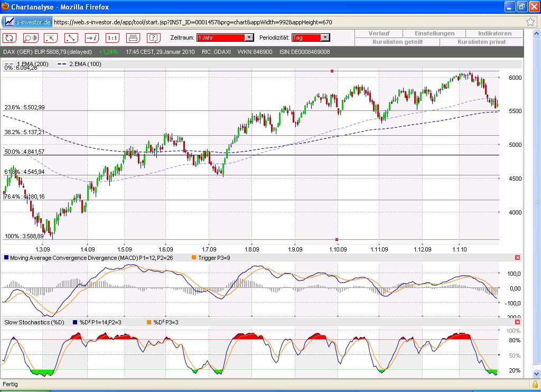Open the help question mark icon

coord(154,38)
